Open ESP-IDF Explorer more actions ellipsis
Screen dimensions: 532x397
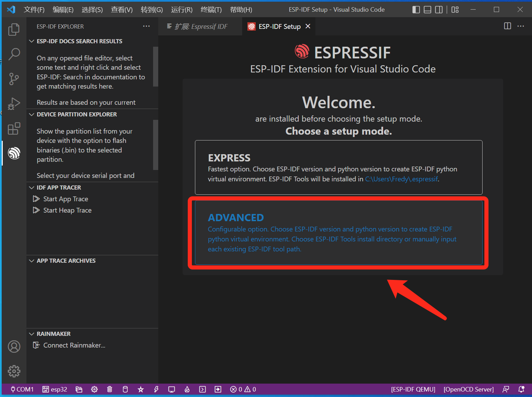click(147, 26)
